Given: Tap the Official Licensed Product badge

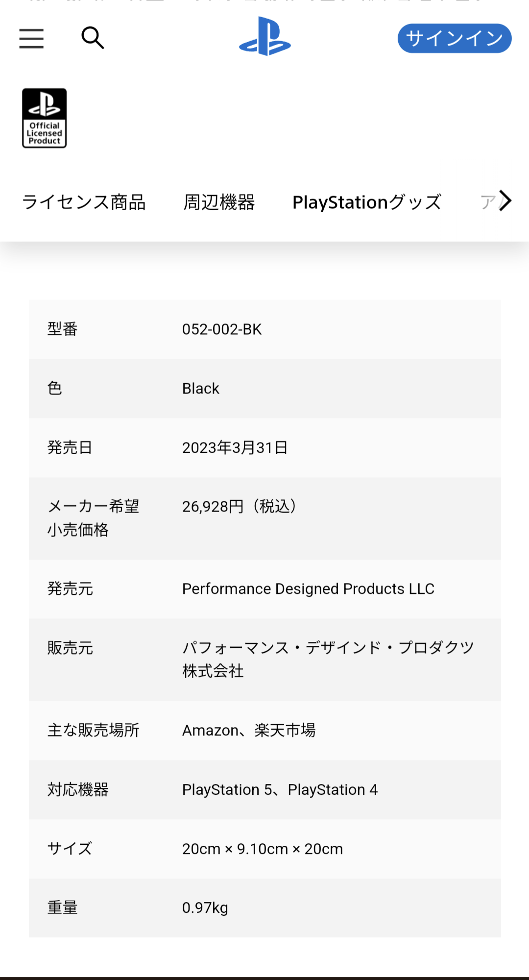Looking at the screenshot, I should click(x=45, y=118).
